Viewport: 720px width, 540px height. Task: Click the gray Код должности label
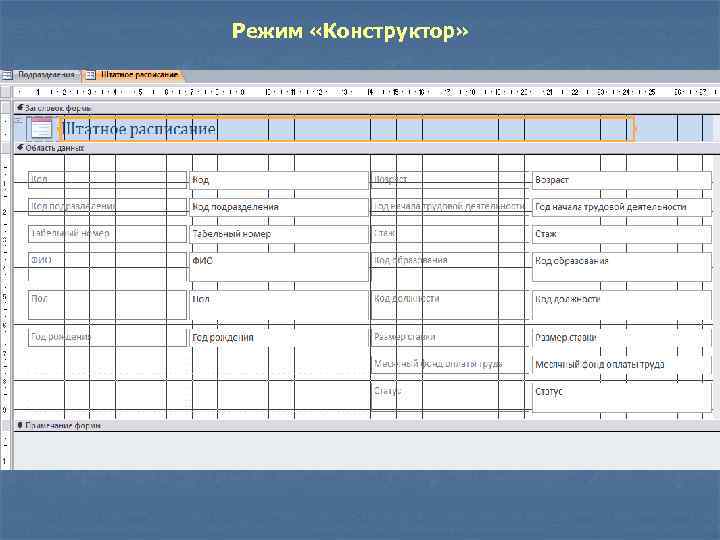point(450,305)
